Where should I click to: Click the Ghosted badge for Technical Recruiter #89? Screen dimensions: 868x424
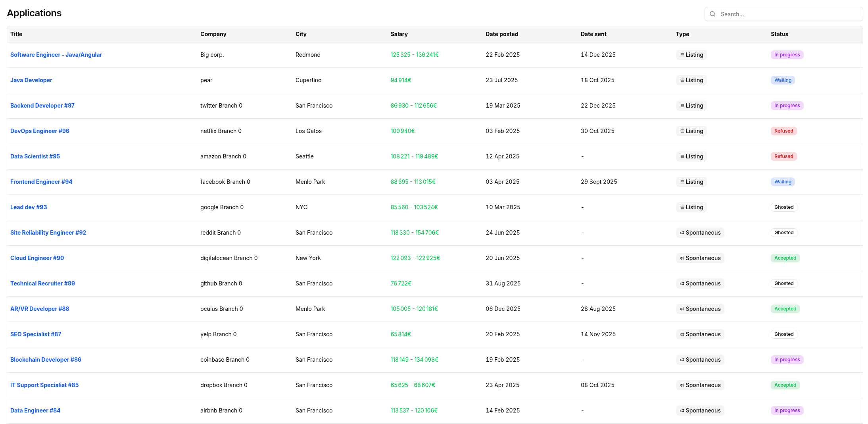click(784, 283)
